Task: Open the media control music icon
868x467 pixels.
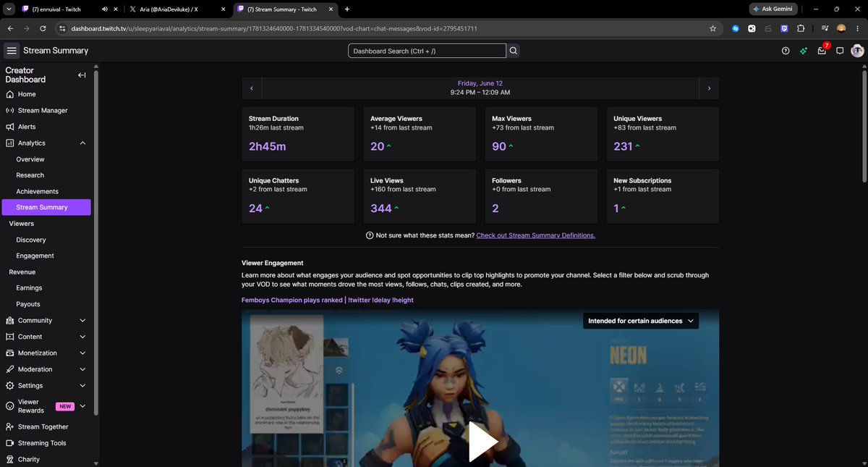Action: click(x=825, y=28)
